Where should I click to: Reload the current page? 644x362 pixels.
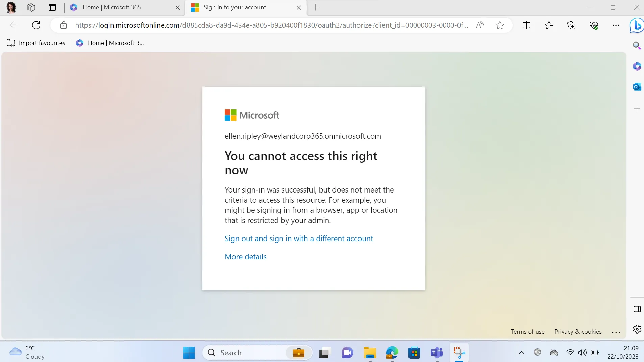pos(36,25)
